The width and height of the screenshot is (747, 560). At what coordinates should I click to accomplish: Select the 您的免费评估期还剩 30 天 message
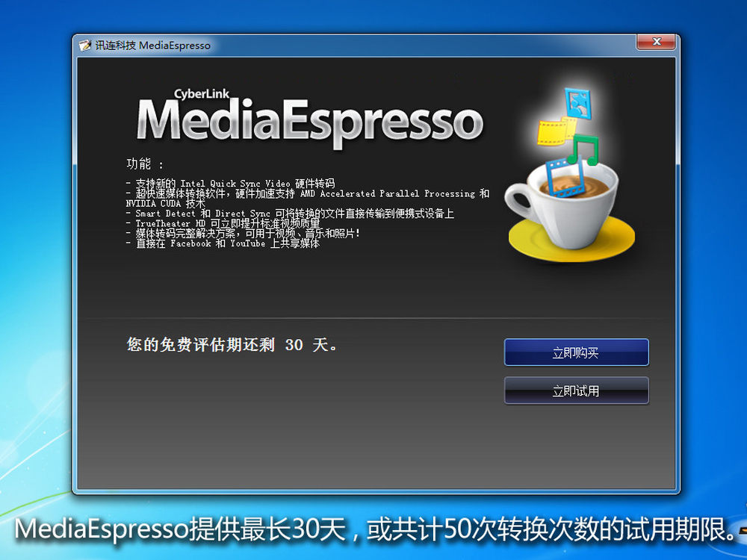pyautogui.click(x=232, y=344)
